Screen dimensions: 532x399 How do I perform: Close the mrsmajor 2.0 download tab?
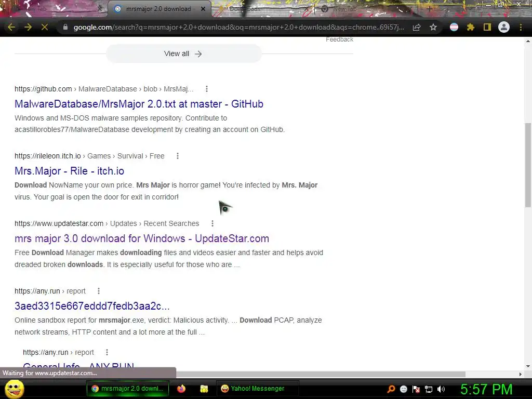[203, 9]
